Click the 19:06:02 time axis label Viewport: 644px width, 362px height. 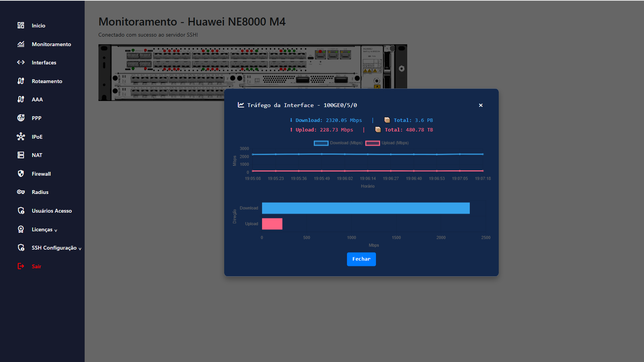(345, 178)
